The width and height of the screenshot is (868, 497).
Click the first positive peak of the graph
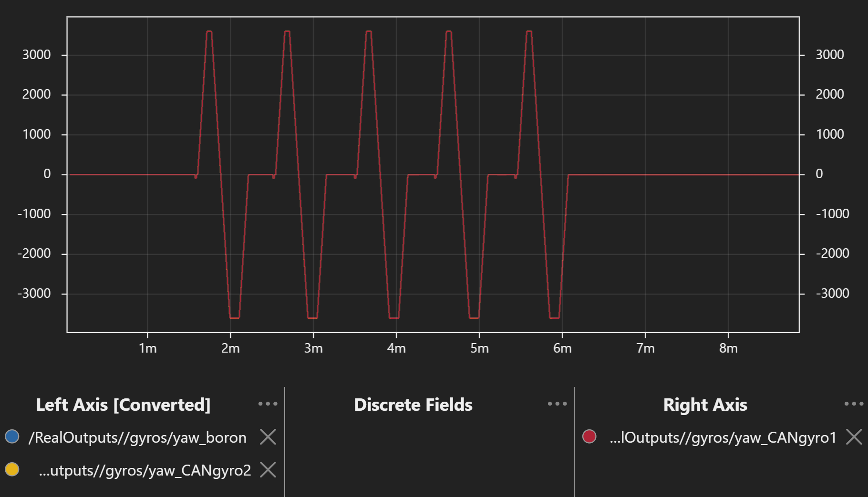[209, 32]
